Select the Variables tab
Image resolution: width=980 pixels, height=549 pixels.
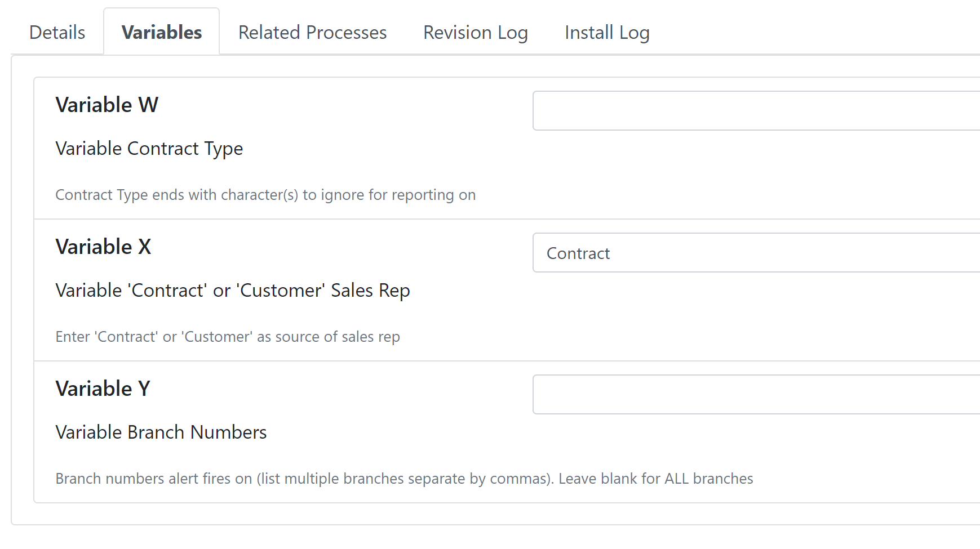point(162,32)
